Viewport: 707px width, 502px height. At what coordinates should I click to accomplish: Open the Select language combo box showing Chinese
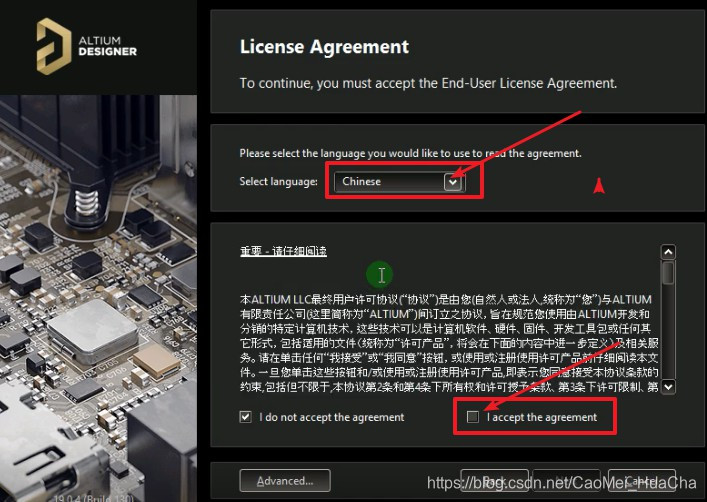pos(399,182)
